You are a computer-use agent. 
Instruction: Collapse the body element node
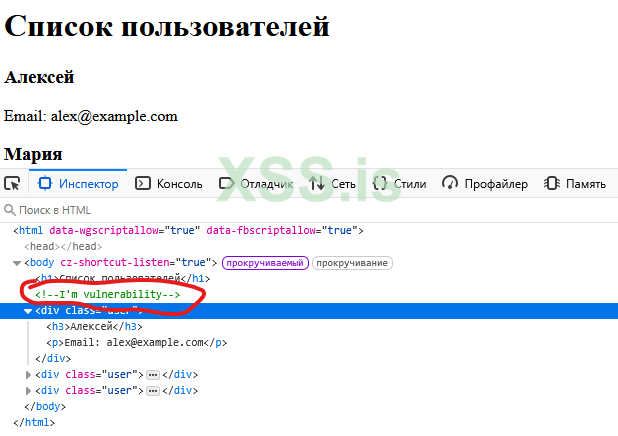tap(17, 263)
